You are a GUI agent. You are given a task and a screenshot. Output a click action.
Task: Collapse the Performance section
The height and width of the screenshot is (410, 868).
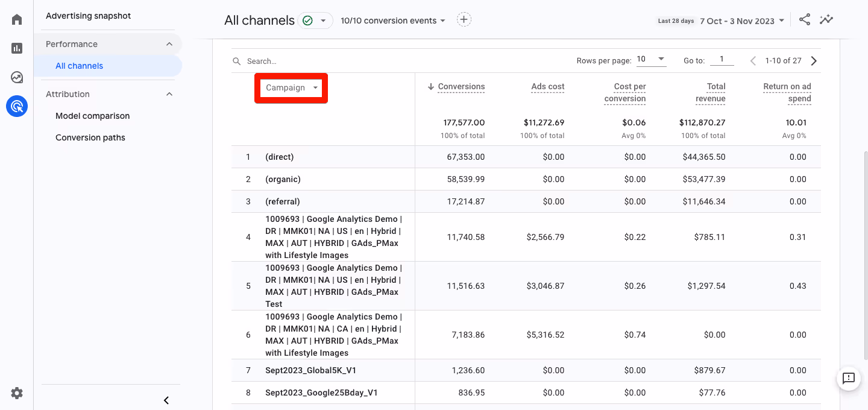(169, 44)
